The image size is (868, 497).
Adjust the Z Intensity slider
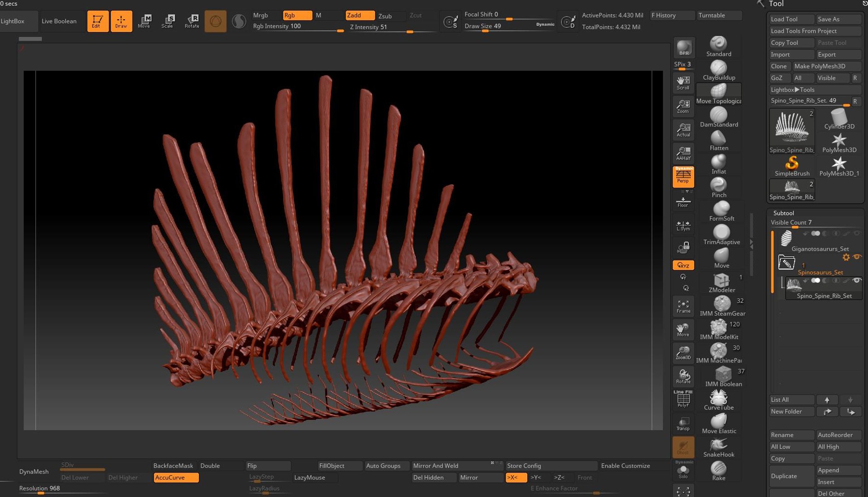[x=392, y=27]
